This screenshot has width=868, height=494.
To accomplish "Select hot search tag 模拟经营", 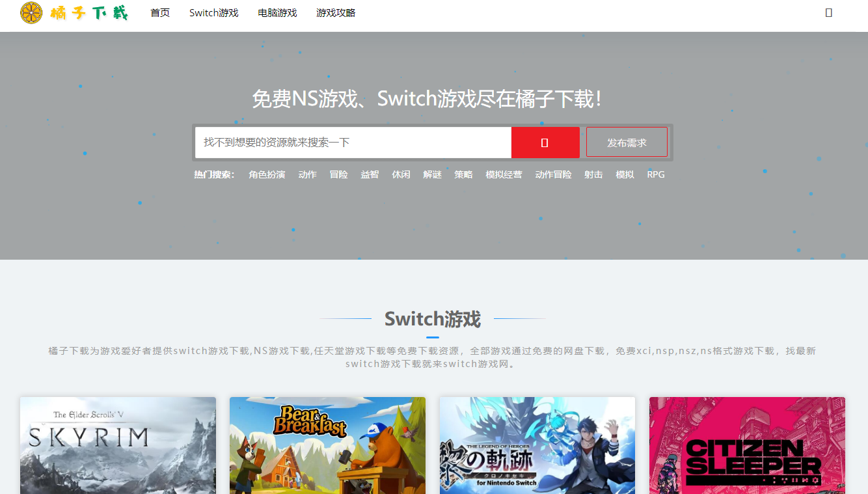I will [504, 174].
